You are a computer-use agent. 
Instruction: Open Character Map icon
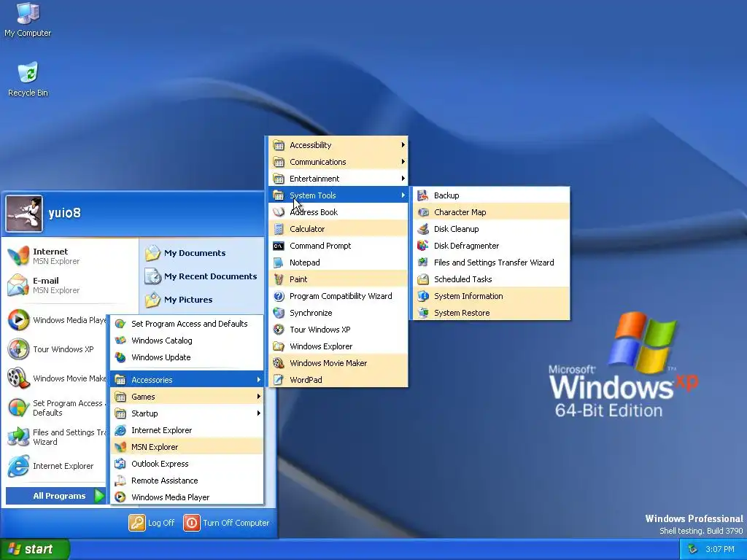tap(423, 212)
